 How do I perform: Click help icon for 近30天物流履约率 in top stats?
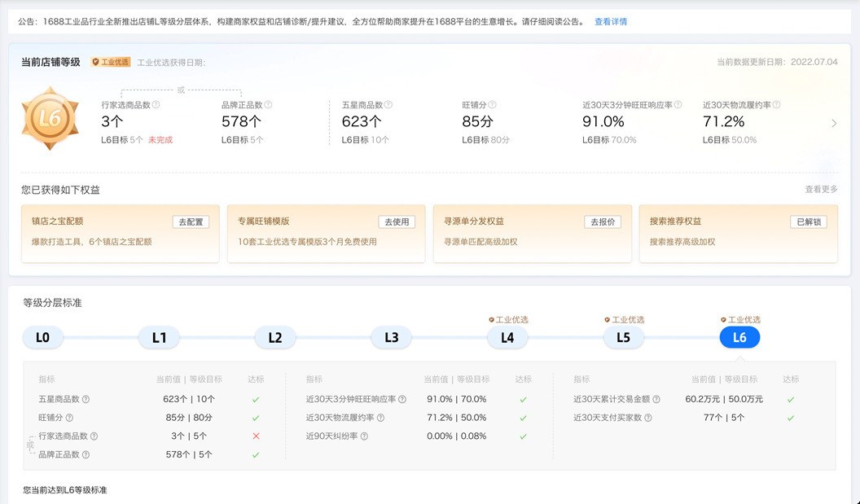tap(777, 104)
